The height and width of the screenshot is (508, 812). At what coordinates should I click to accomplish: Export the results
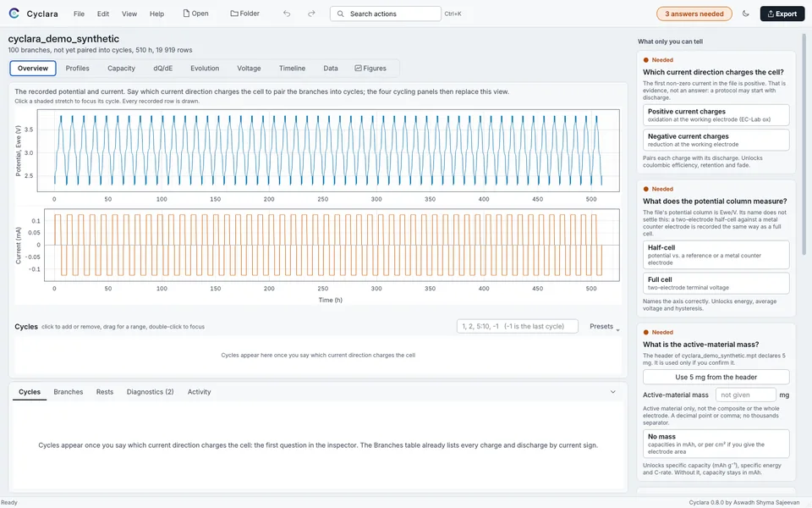[782, 14]
